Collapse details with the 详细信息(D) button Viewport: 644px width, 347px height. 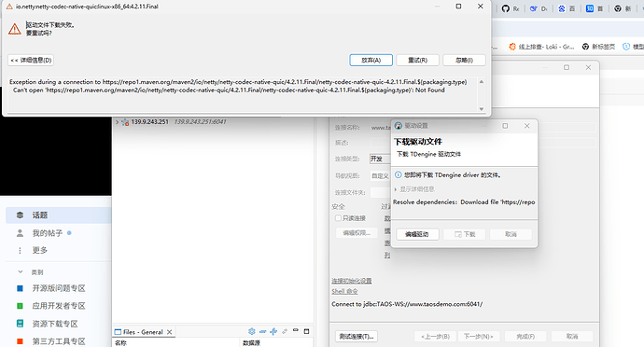pos(31,60)
